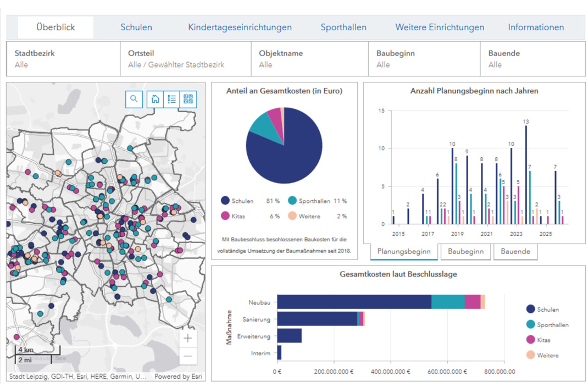Image resolution: width=588 pixels, height=392 pixels.
Task: Open the Baubeginn filter dropdown
Action: point(424,59)
